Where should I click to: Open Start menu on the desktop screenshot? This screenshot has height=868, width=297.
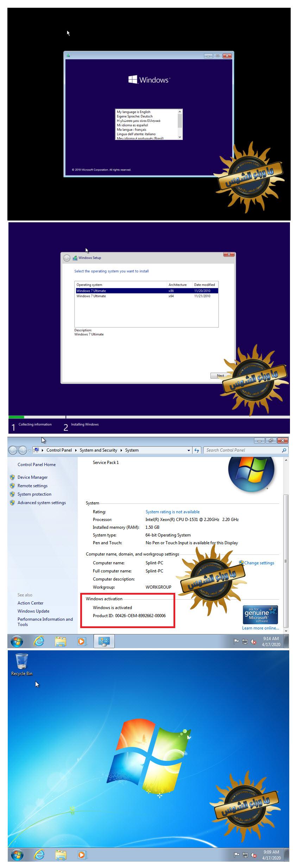17,855
